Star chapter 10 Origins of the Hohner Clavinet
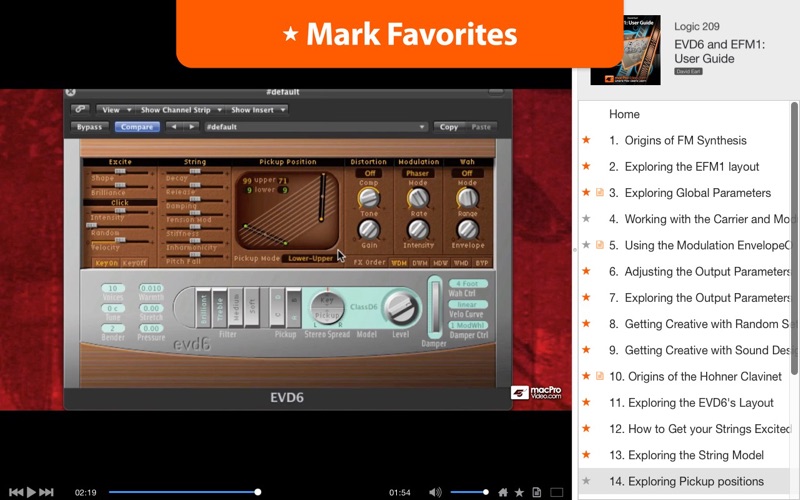Screen dimensions: 800x500 [587, 377]
